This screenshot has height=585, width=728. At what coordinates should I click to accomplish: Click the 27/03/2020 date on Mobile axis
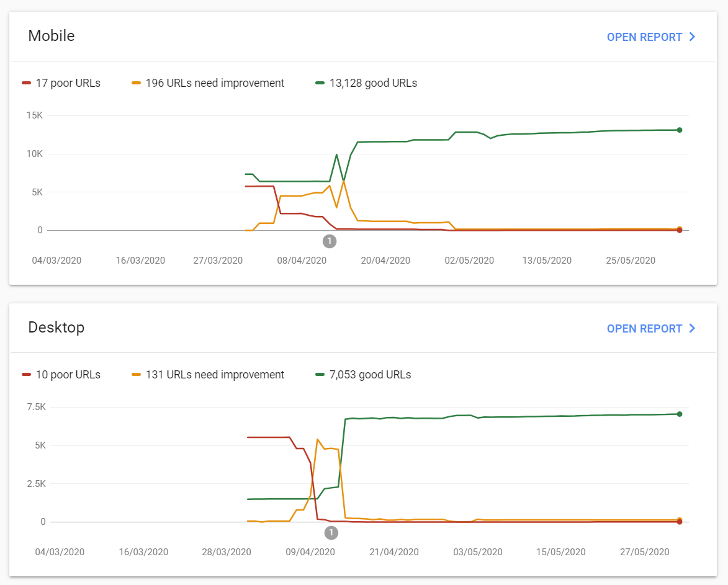click(218, 261)
